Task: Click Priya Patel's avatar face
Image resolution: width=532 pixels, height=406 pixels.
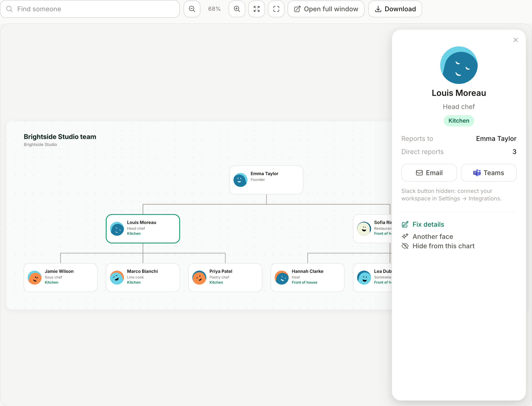Action: coord(199,278)
